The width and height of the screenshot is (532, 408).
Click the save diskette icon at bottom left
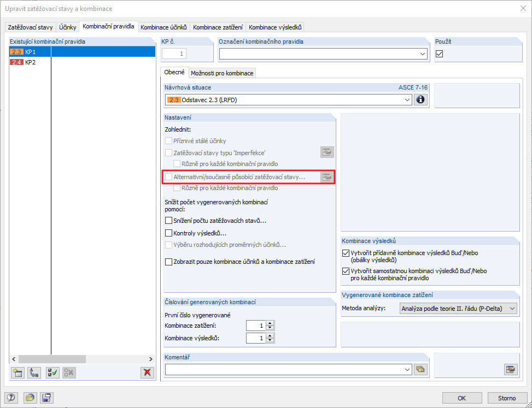[x=46, y=398]
